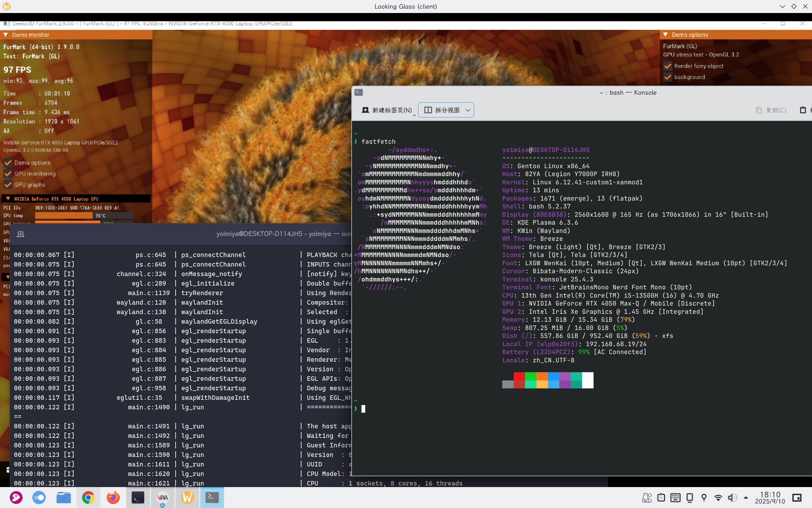Collapse NVIDIA GeForce RTX 4050 GPU section
The width and height of the screenshot is (812, 508).
[x=8, y=199]
